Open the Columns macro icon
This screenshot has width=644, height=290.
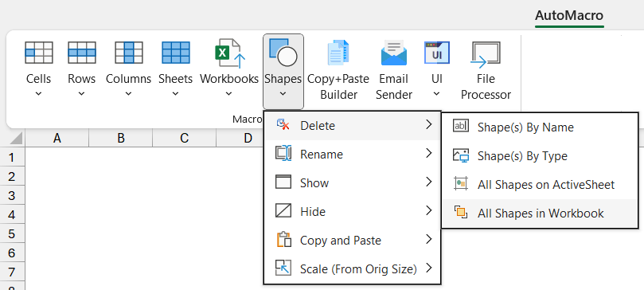pos(128,52)
